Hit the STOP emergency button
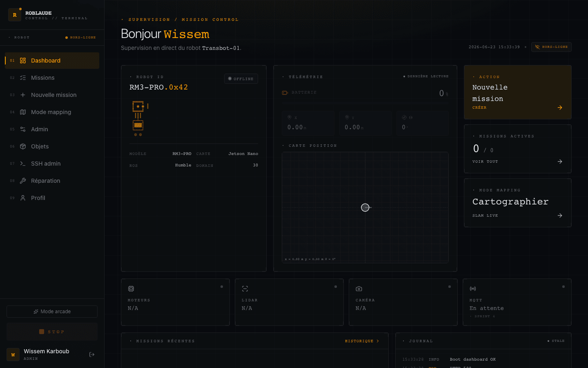The width and height of the screenshot is (588, 368). coord(52,332)
